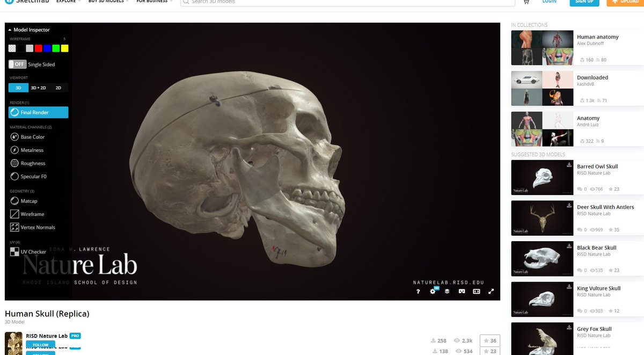Set wireframe color to green swatch

pyautogui.click(x=56, y=48)
